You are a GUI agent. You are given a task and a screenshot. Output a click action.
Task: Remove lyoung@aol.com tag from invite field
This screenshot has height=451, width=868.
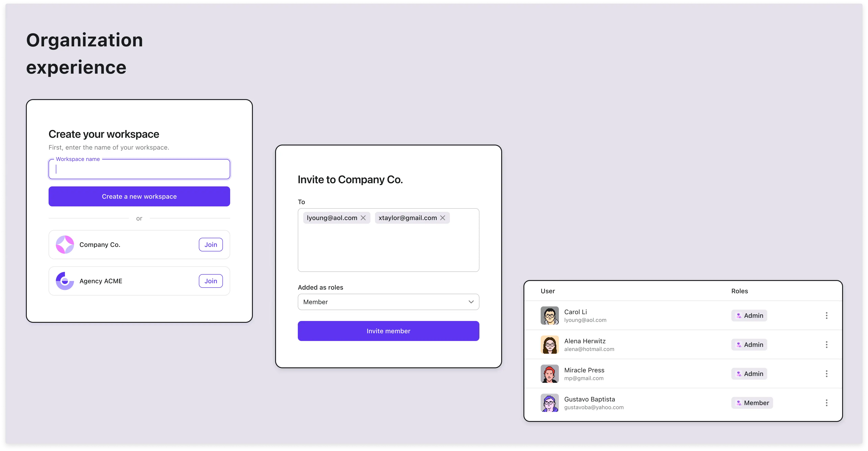[x=363, y=218]
